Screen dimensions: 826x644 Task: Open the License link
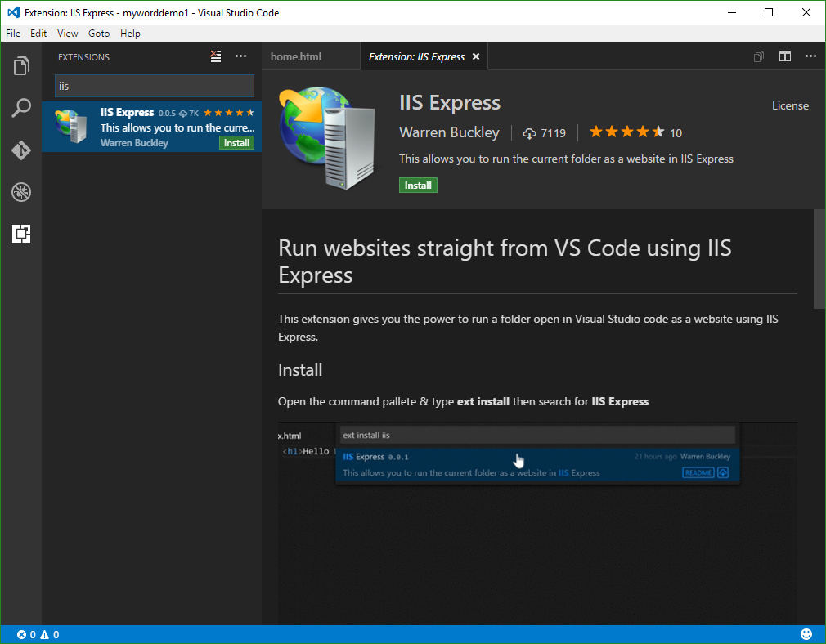tap(790, 105)
